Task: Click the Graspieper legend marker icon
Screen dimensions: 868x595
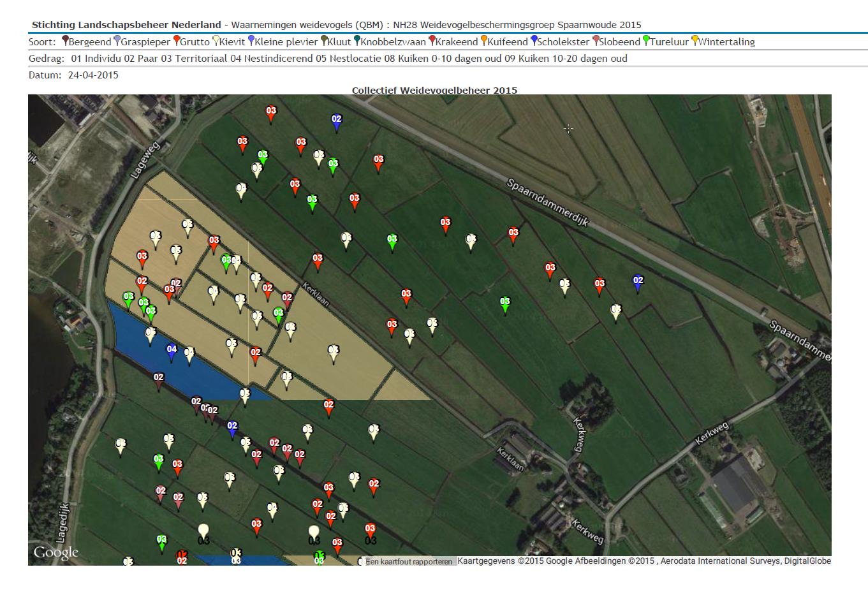Action: pyautogui.click(x=117, y=41)
